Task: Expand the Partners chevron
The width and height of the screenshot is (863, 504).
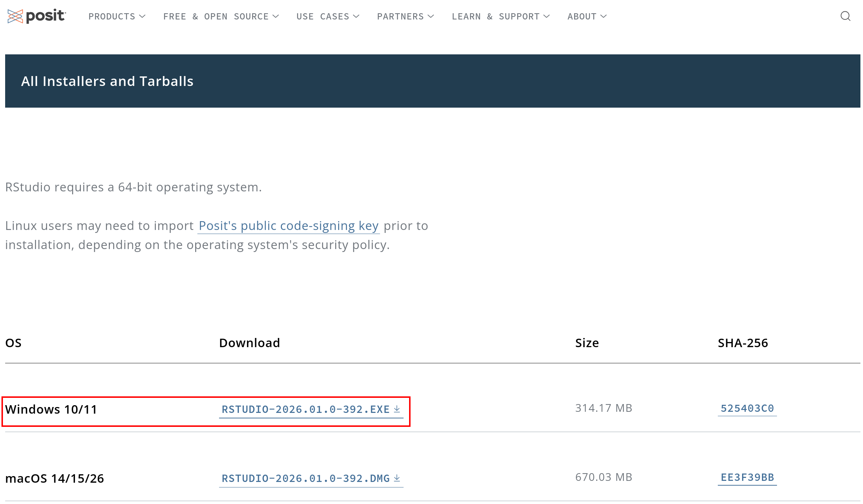Action: (431, 17)
